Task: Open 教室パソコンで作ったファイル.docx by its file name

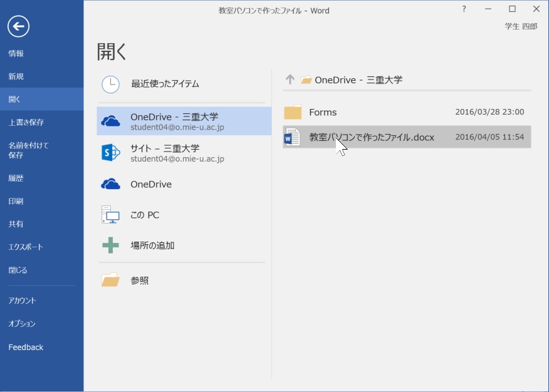Action: pyautogui.click(x=372, y=137)
